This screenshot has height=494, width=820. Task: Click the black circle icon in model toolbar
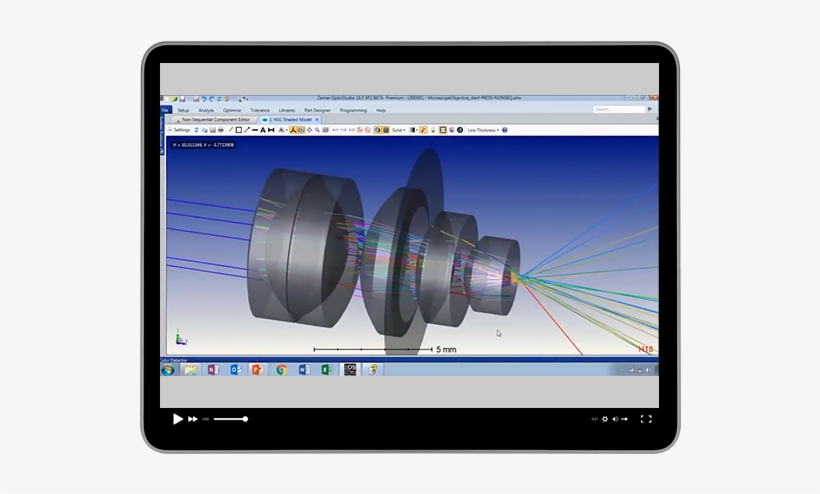(460, 130)
